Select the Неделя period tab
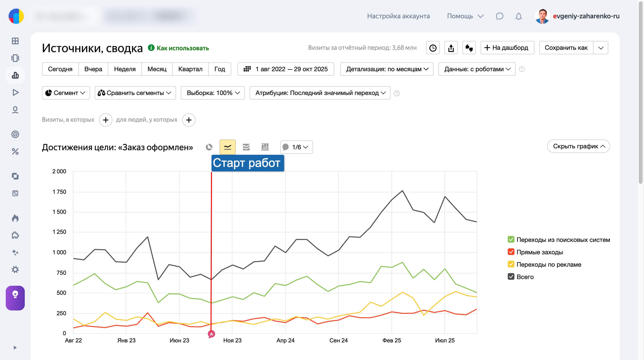This screenshot has height=360, width=644. 125,69
